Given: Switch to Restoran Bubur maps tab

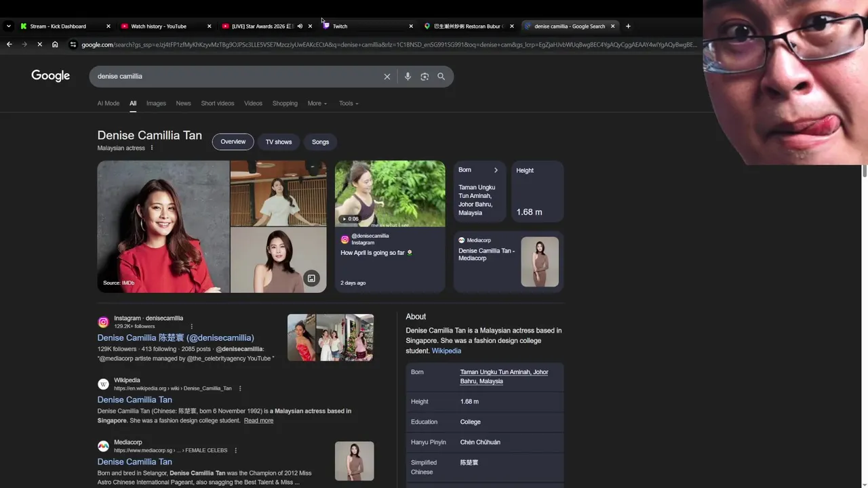Looking at the screenshot, I should [x=469, y=26].
